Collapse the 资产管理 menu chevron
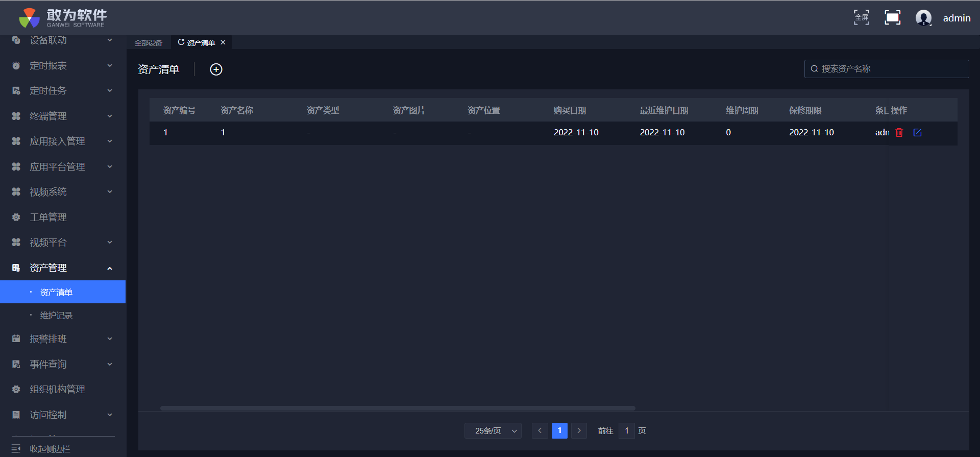The height and width of the screenshot is (457, 980). (110, 268)
